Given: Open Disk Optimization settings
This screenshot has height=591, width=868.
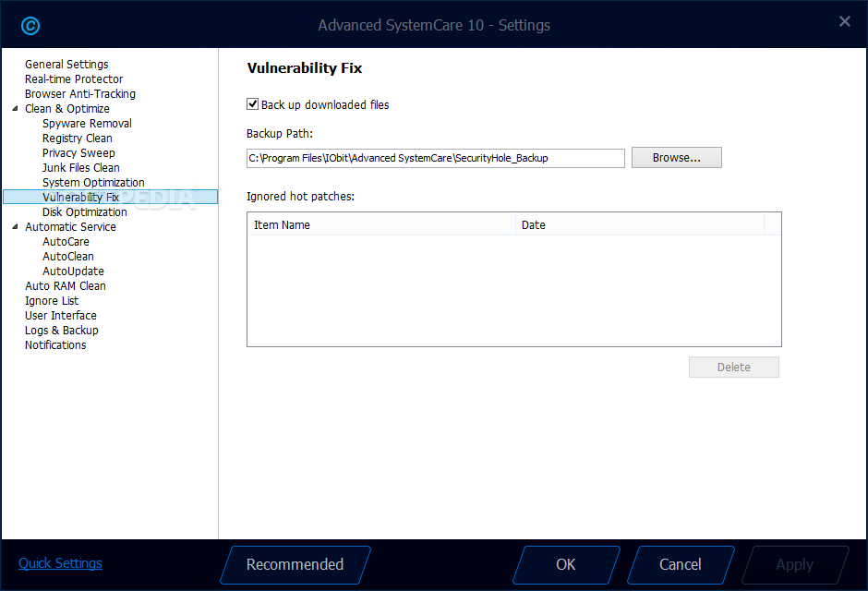Looking at the screenshot, I should pos(84,212).
